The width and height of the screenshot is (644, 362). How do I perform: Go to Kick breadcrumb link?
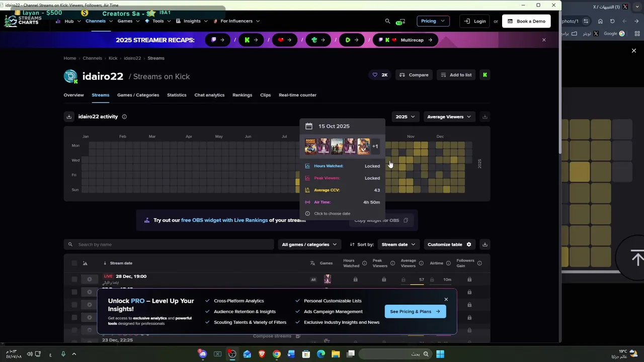[113, 58]
